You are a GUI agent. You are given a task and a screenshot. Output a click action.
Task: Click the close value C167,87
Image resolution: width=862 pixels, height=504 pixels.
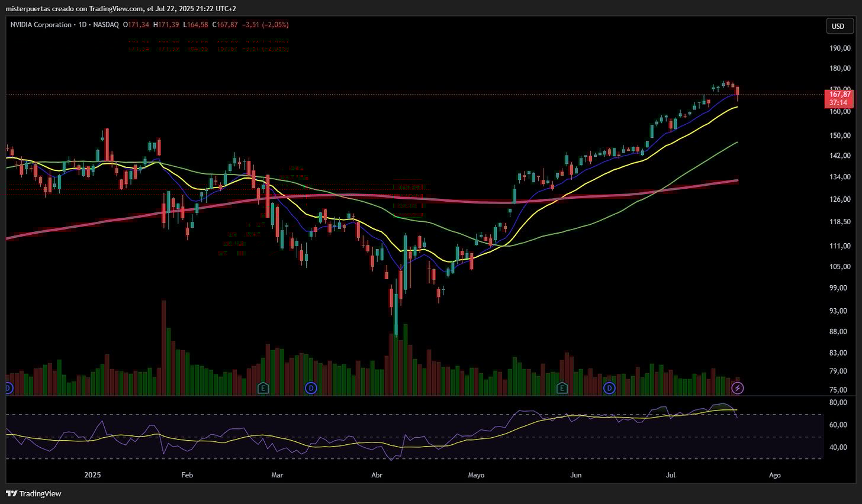point(224,25)
